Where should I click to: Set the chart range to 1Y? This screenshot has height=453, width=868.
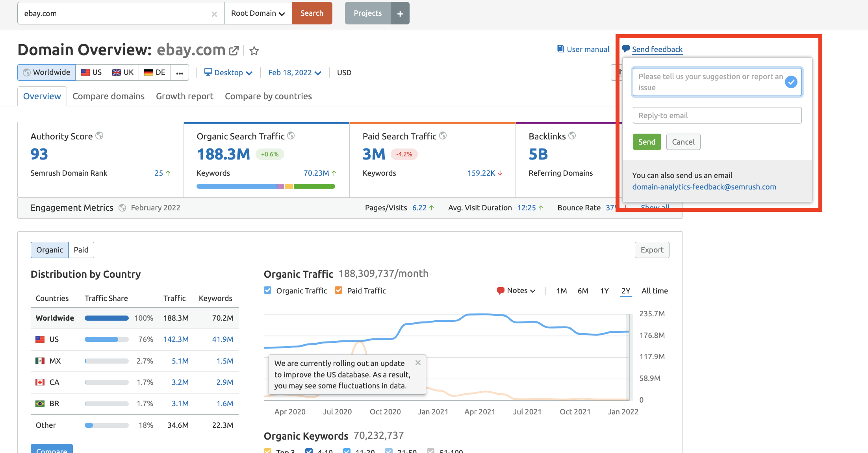605,291
